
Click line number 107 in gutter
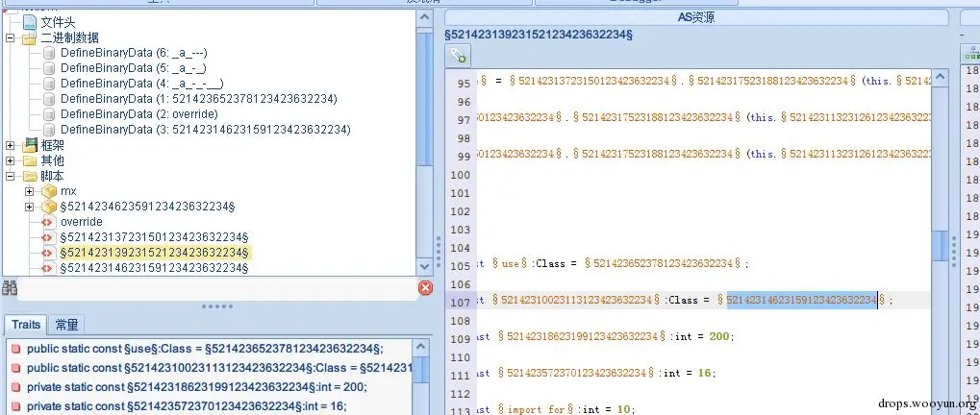460,303
